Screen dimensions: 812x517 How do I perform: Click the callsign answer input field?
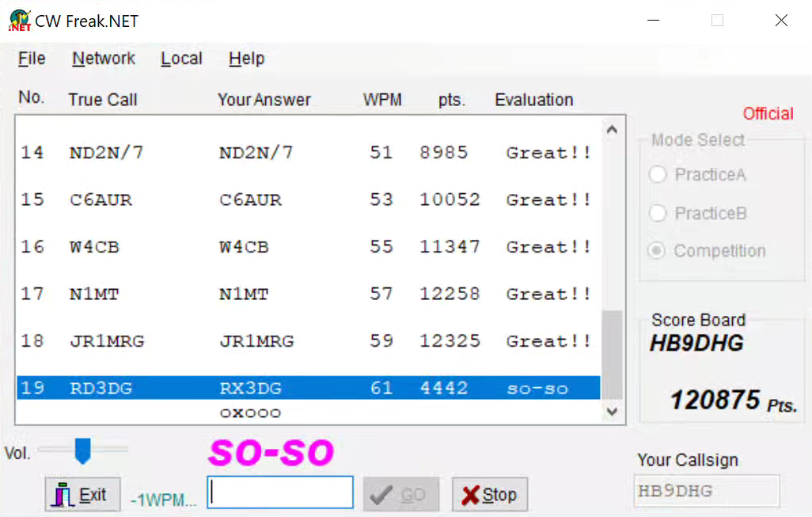click(x=280, y=492)
